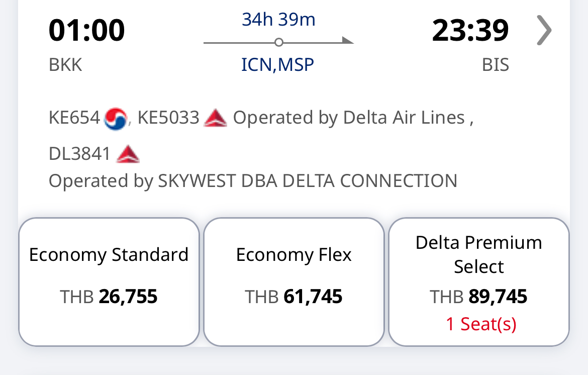Screen dimensions: 588x375
Task: Pick the Delta Premium Select fare
Action: click(x=479, y=282)
